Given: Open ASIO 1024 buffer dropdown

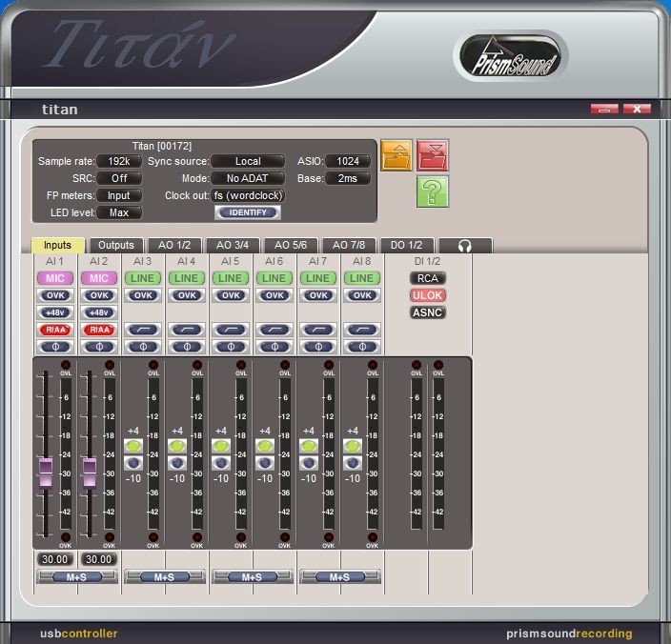Looking at the screenshot, I should pos(348,161).
